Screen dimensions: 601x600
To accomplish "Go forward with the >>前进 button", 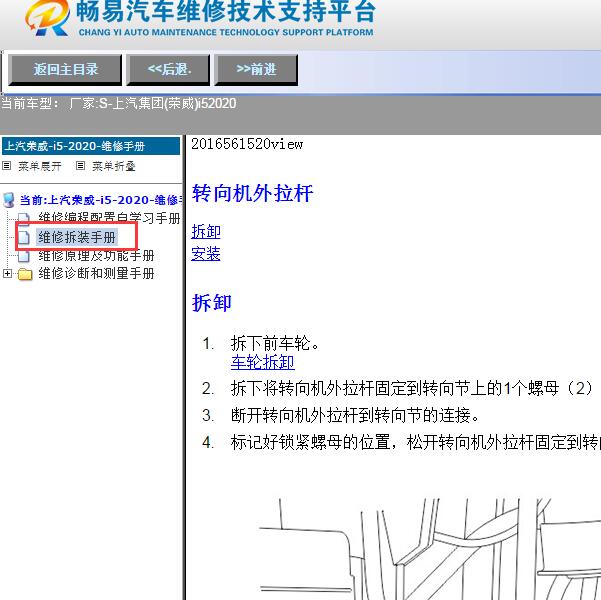I will pos(256,69).
